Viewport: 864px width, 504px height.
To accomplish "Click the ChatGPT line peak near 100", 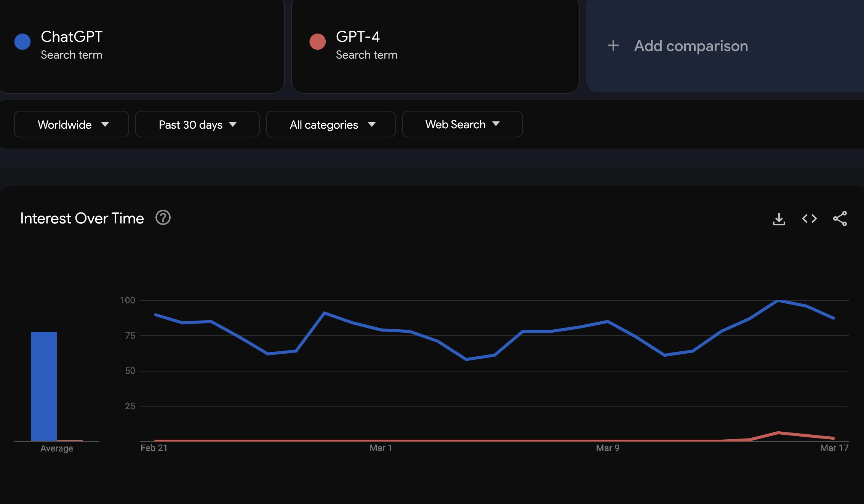I will [x=778, y=301].
